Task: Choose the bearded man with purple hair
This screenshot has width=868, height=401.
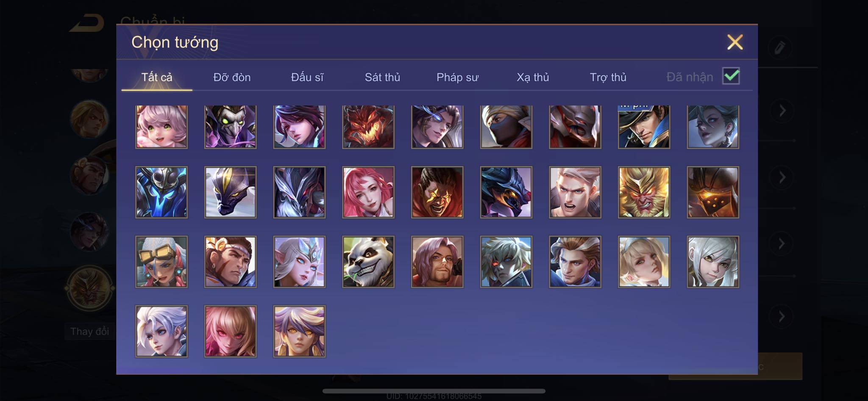Action: (x=437, y=262)
